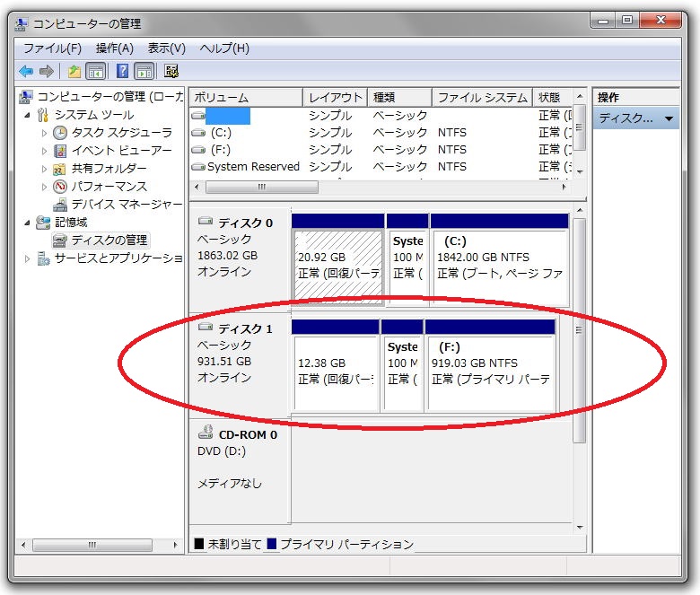This screenshot has width=700, height=595.
Task: Click the Settings view toolbar icon at far right
Action: tap(171, 71)
